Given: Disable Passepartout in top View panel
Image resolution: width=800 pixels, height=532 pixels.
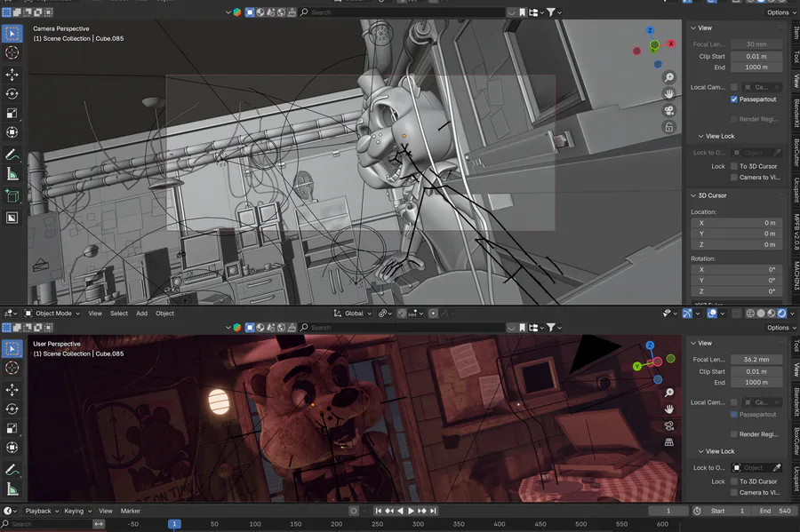Looking at the screenshot, I should pyautogui.click(x=733, y=99).
